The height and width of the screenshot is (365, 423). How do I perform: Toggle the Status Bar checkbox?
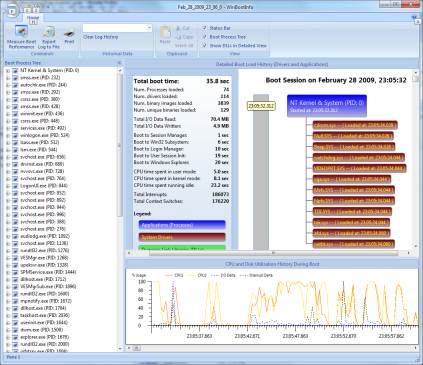click(205, 28)
